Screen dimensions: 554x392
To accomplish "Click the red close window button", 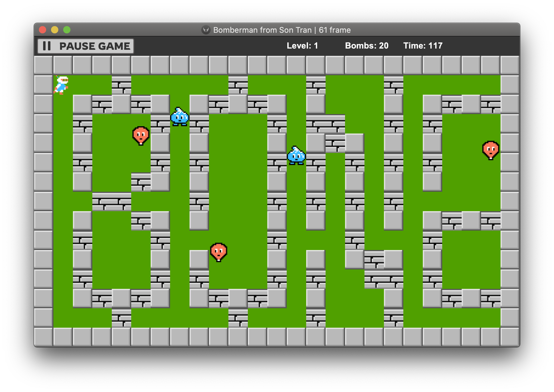I will (43, 30).
